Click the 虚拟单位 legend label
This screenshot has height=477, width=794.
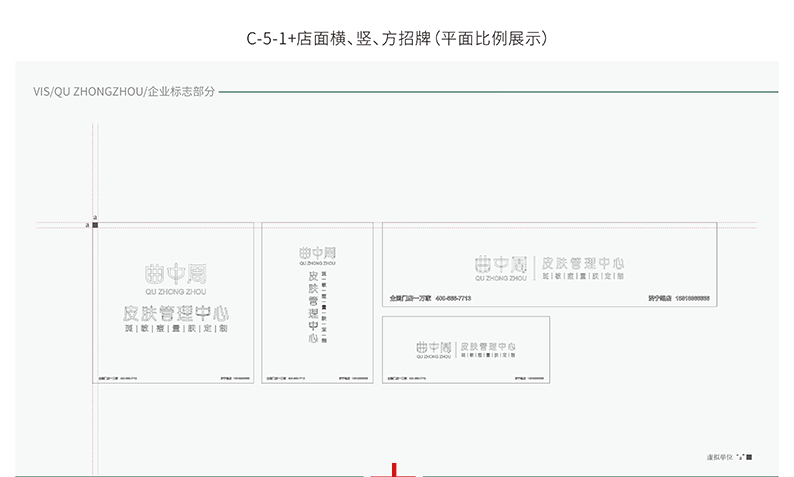[720, 457]
